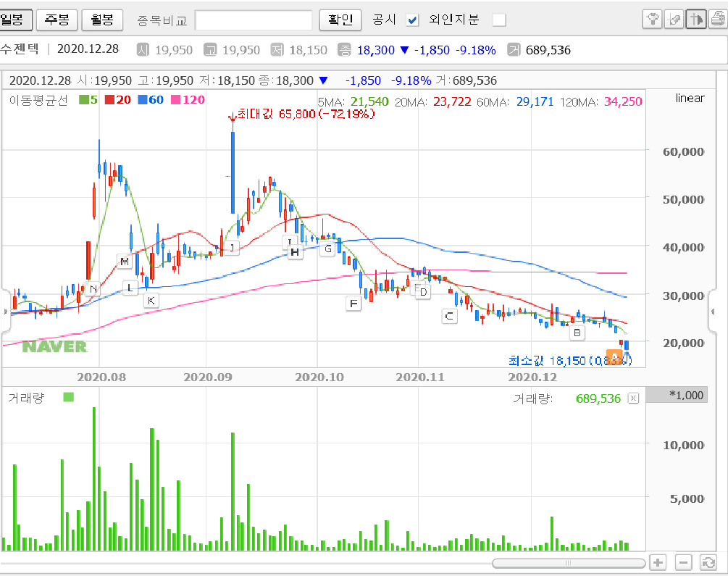Click the 저 low-price icon
728x576 pixels.
277,50
